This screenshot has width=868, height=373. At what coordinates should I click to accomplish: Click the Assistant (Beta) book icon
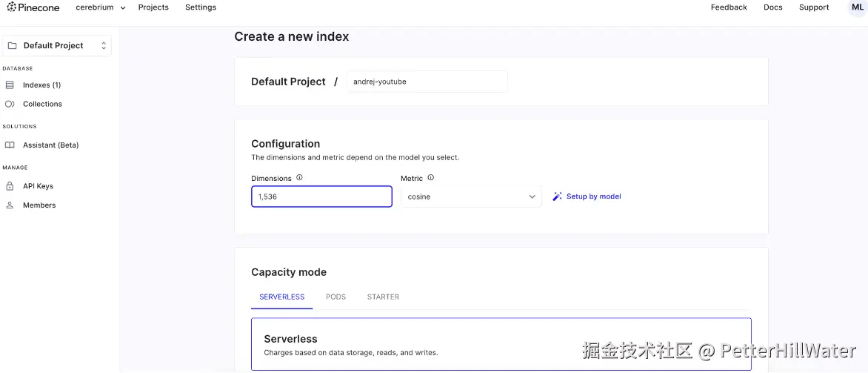[10, 145]
